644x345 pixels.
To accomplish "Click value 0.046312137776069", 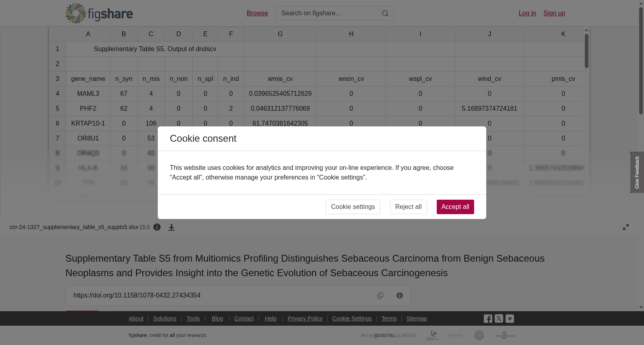I will click(280, 109).
